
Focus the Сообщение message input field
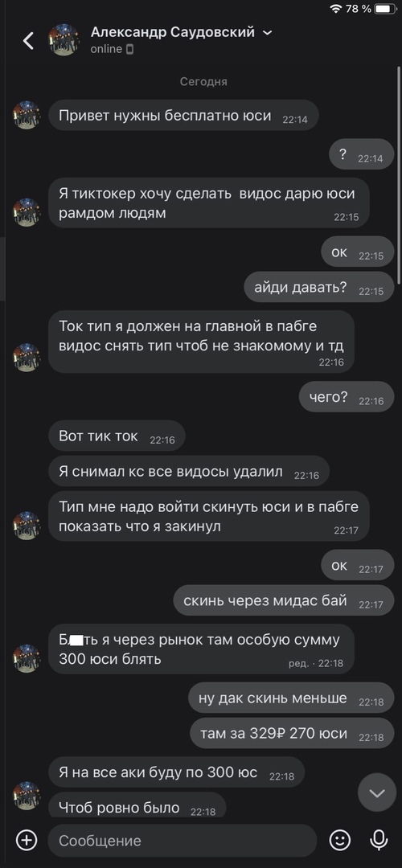[183, 841]
